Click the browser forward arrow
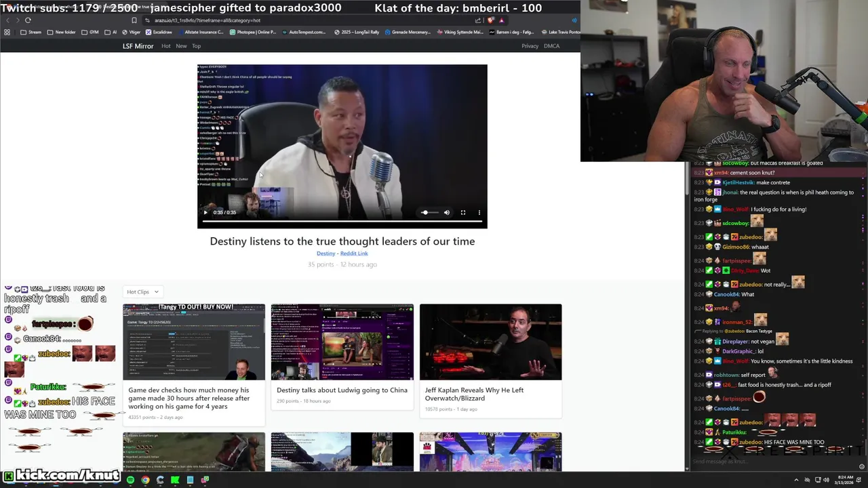This screenshot has height=488, width=868. coord(18,20)
